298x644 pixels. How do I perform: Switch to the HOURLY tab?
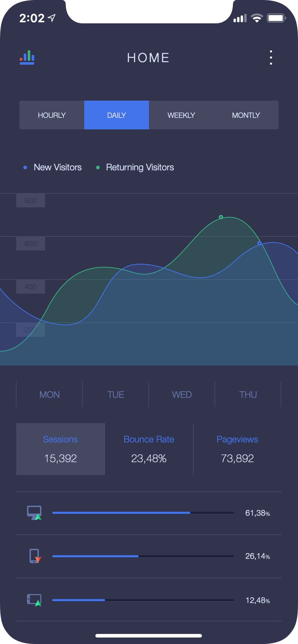pyautogui.click(x=52, y=115)
